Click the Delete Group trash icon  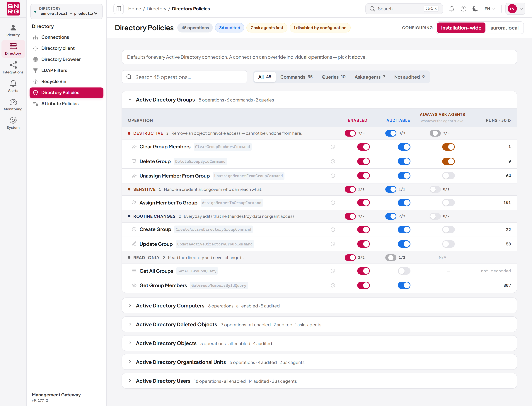pos(134,161)
